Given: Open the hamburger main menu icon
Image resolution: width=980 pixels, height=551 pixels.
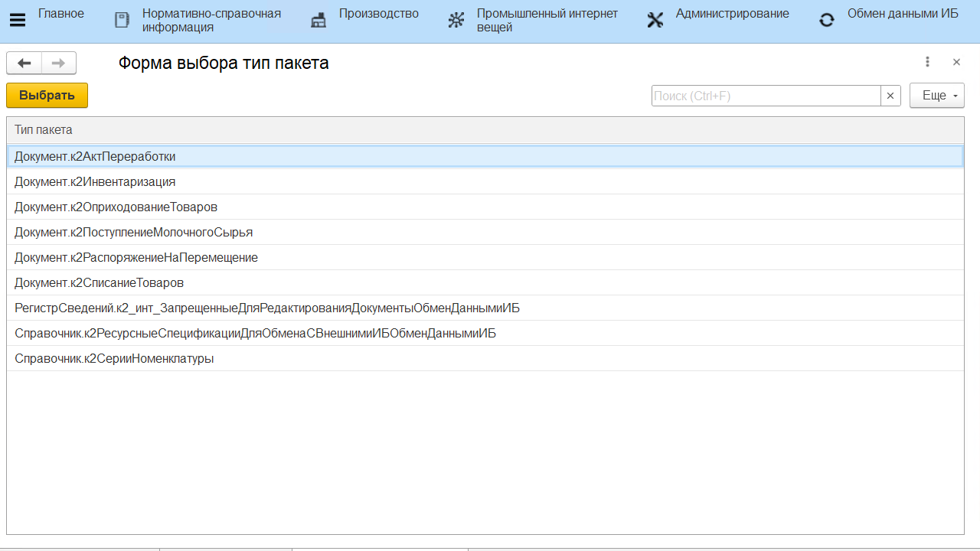Looking at the screenshot, I should click(x=17, y=21).
